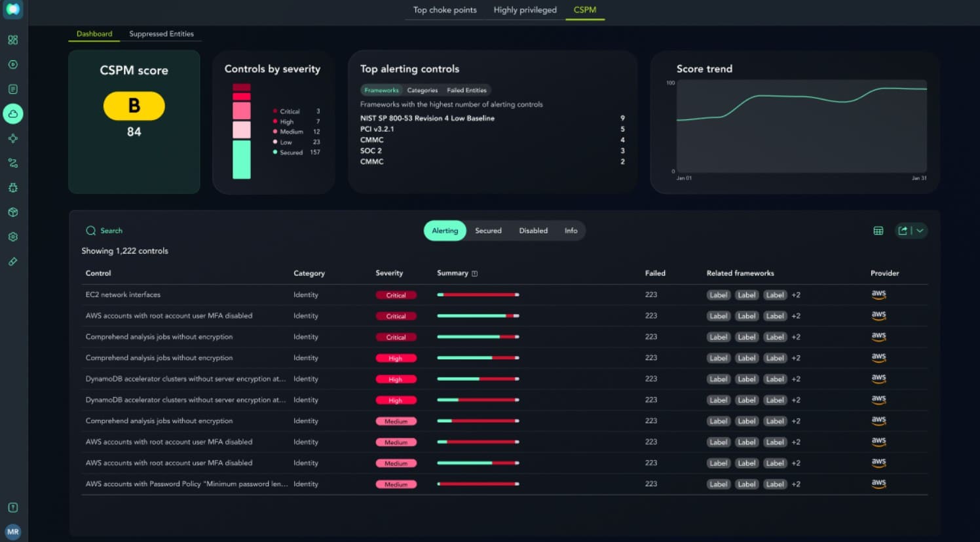
Task: Click the Medium badge in Password Policy row
Action: pos(396,484)
